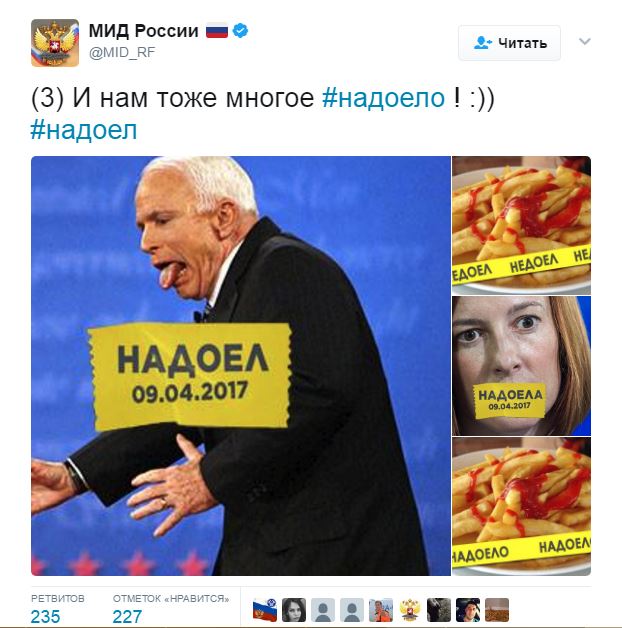
Task: Open the bottom fries image with НАДОЕЛО tape
Action: point(521,506)
